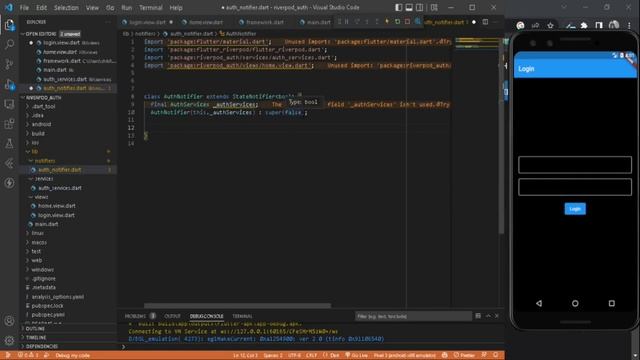This screenshot has height=360, width=640.
Task: Clear the debug console icon
Action: tap(478, 316)
